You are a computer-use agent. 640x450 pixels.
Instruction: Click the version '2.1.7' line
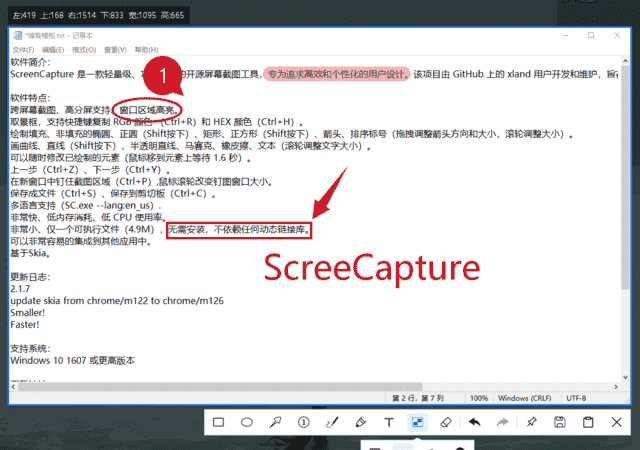click(x=20, y=289)
